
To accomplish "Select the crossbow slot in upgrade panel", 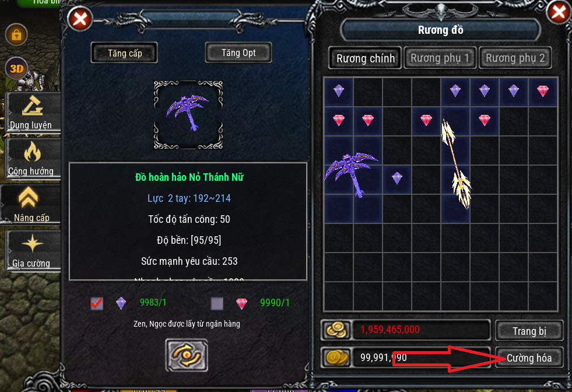I will [188, 115].
